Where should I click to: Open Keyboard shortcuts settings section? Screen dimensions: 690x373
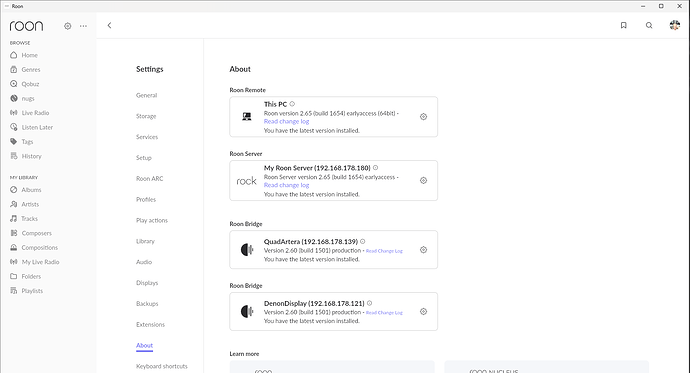click(x=161, y=366)
